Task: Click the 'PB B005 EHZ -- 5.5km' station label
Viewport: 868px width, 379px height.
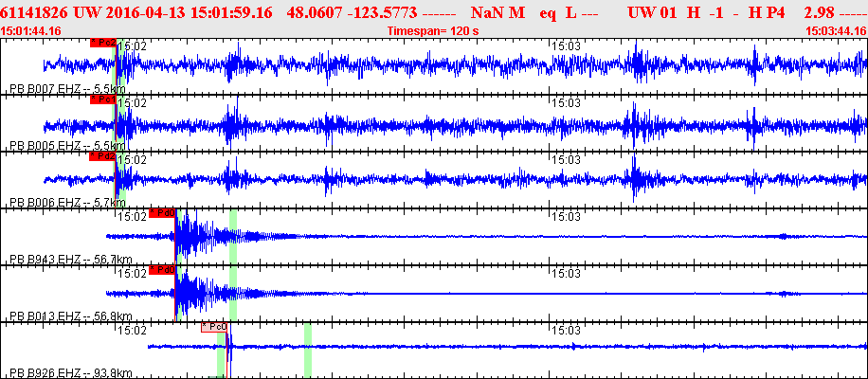Action: point(68,146)
